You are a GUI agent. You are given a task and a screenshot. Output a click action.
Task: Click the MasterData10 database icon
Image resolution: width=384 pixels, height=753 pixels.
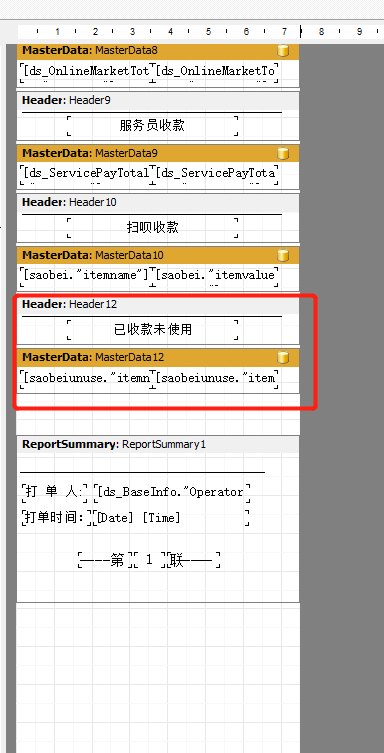(x=283, y=255)
